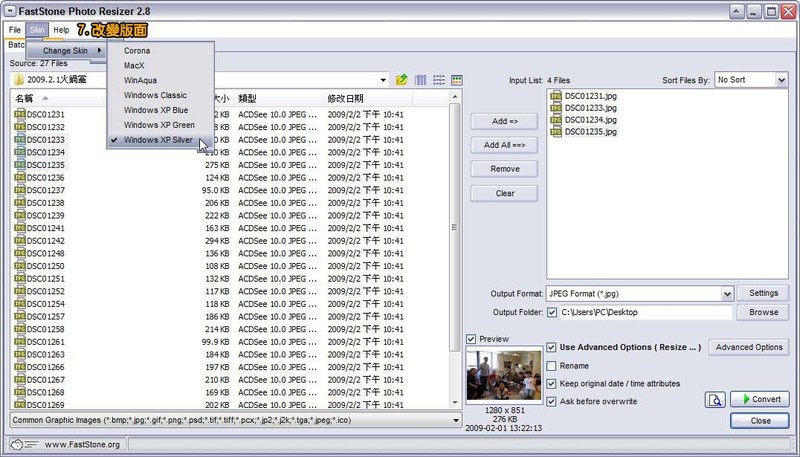
Task: Toggle the Preview checkbox
Action: coord(471,339)
